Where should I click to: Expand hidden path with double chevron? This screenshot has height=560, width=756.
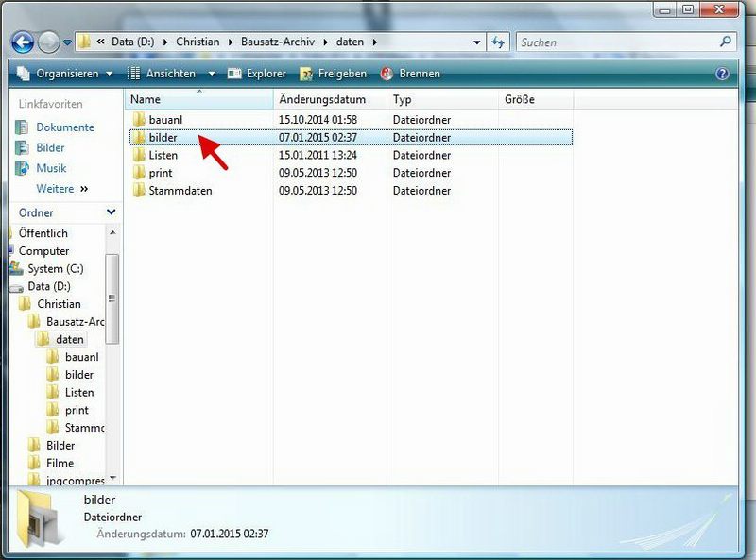[x=100, y=42]
